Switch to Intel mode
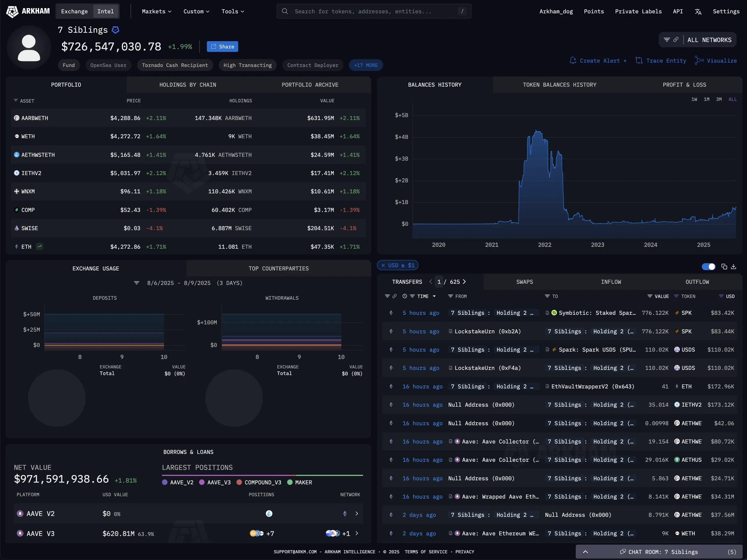This screenshot has height=560, width=747. pos(105,11)
